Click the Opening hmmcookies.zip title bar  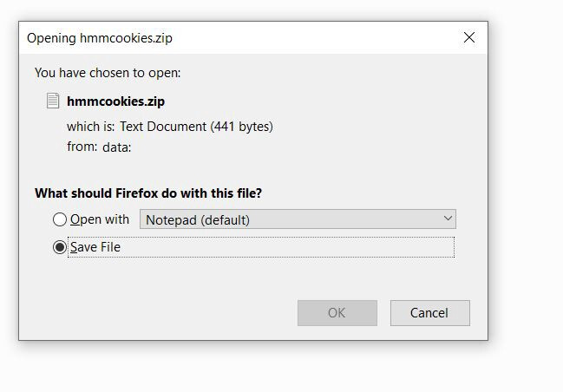tap(237, 37)
